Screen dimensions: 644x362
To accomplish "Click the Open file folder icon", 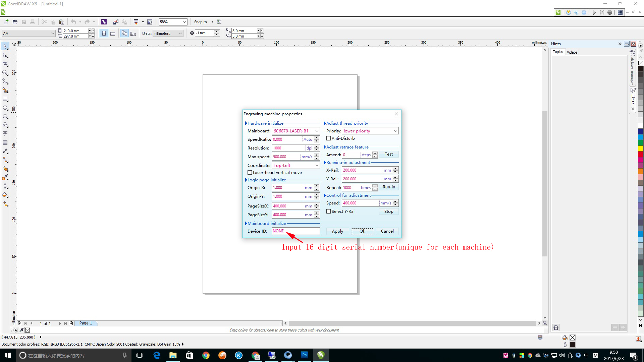I will pyautogui.click(x=15, y=22).
